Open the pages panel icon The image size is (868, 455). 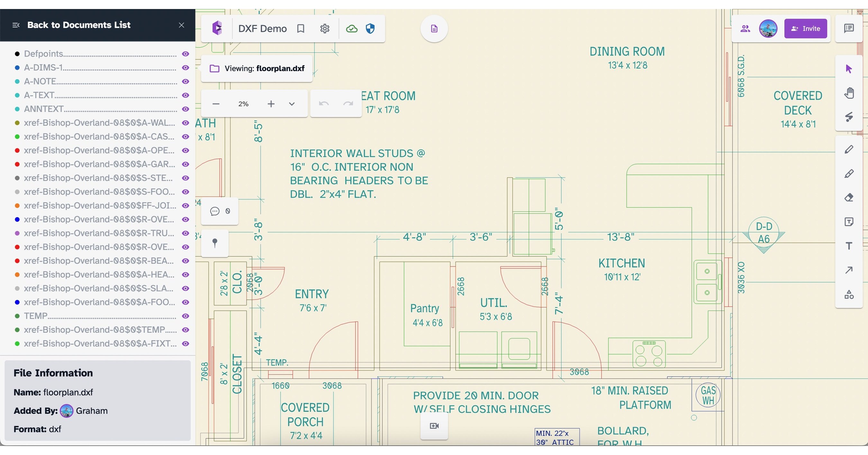click(434, 28)
